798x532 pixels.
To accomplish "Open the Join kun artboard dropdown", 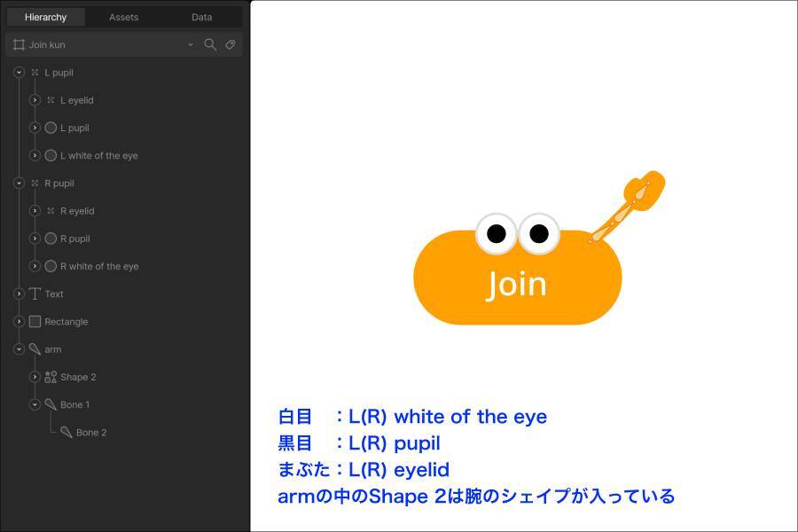I will click(x=189, y=44).
